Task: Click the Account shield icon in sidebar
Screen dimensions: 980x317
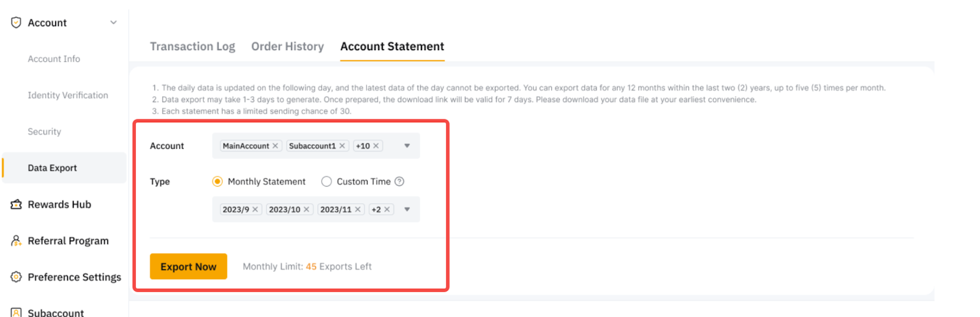Action: coord(17,23)
